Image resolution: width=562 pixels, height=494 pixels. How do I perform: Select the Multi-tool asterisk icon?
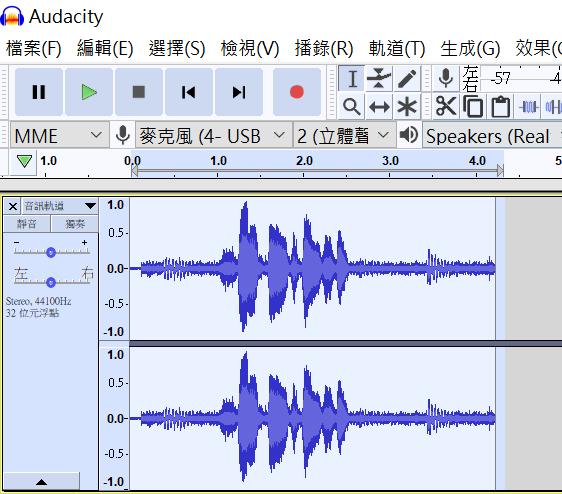[x=406, y=106]
